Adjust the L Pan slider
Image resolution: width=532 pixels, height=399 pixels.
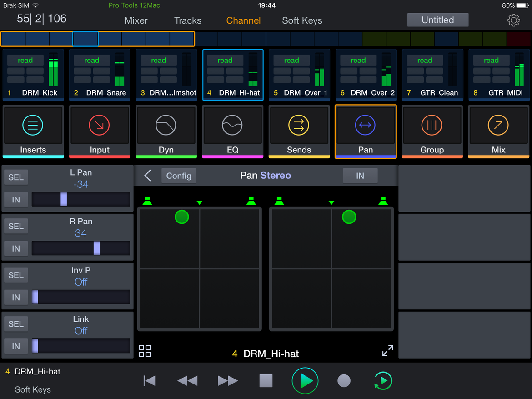pyautogui.click(x=81, y=199)
